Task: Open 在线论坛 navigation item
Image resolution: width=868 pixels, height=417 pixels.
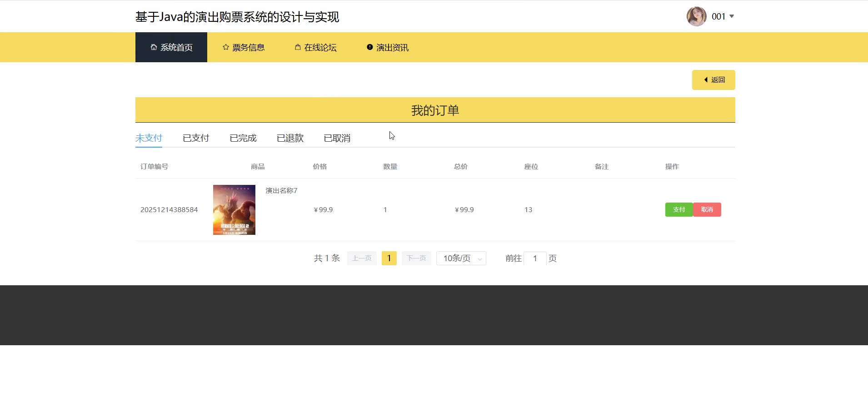Action: (316, 47)
